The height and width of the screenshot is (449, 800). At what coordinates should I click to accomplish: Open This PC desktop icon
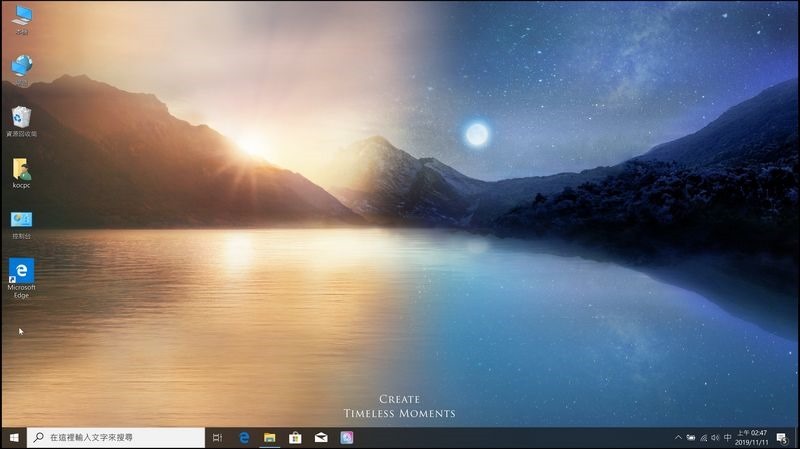click(21, 19)
